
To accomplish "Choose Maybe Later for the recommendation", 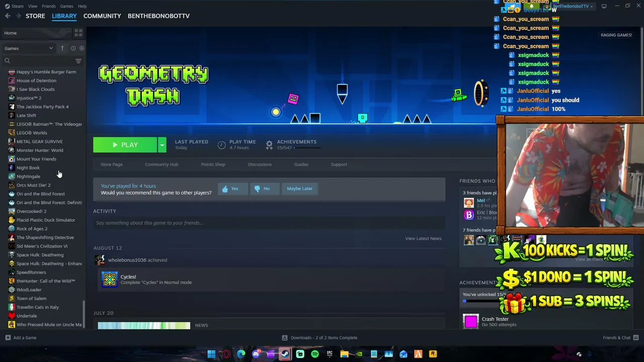I will pos(299,189).
